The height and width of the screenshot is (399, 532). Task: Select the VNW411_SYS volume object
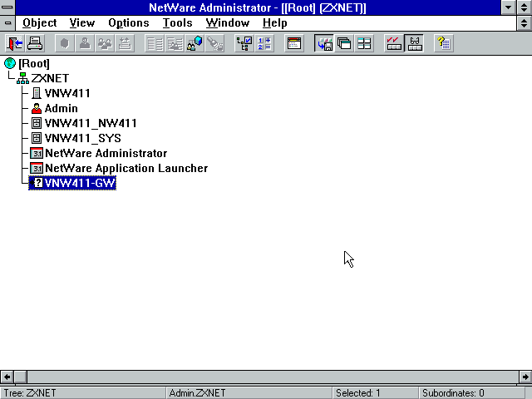tap(76, 138)
